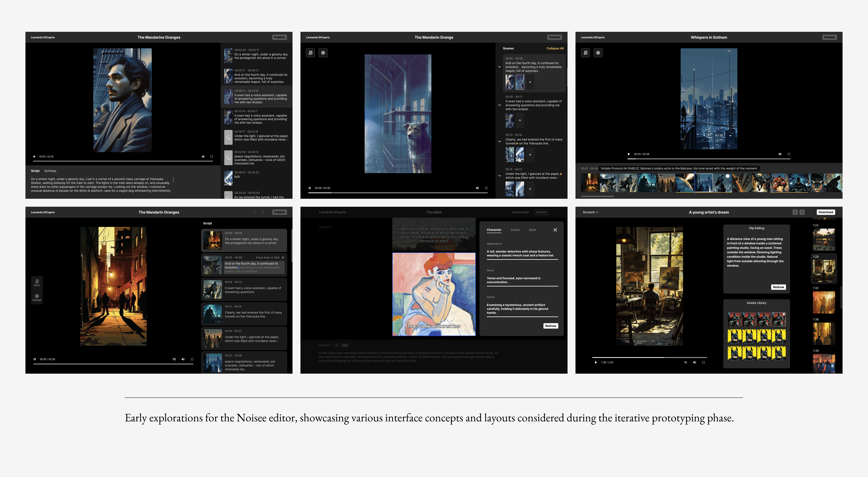868x477 pixels.
Task: Collapse the 00:05 - 00:09 scene in Scenes panel
Action: [x=500, y=67]
